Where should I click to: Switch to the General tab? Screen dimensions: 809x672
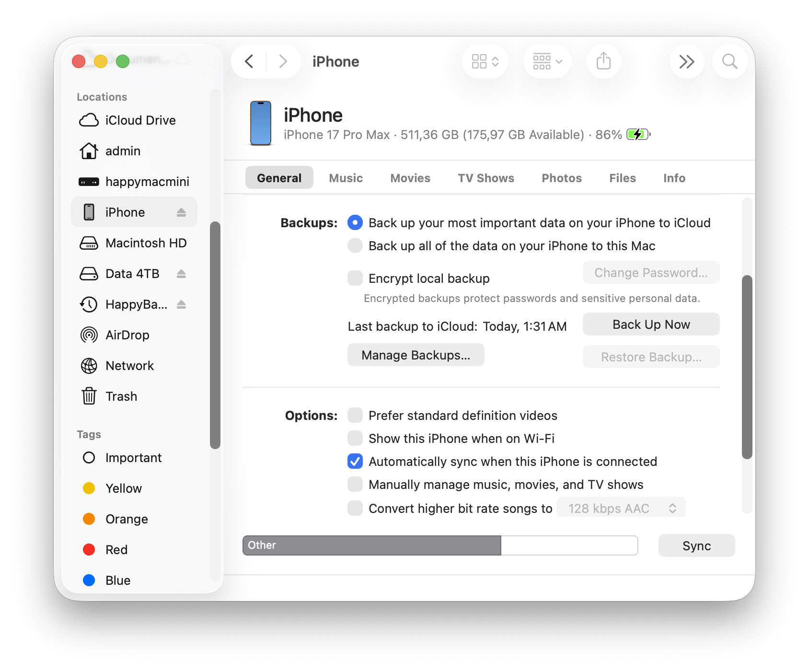click(279, 178)
